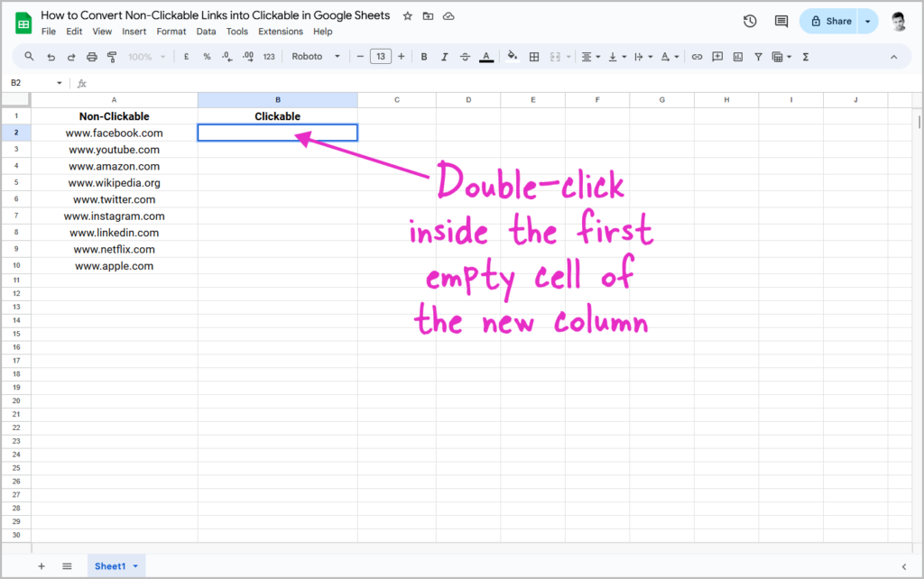The width and height of the screenshot is (924, 579).
Task: Undo the last action
Action: 51,57
